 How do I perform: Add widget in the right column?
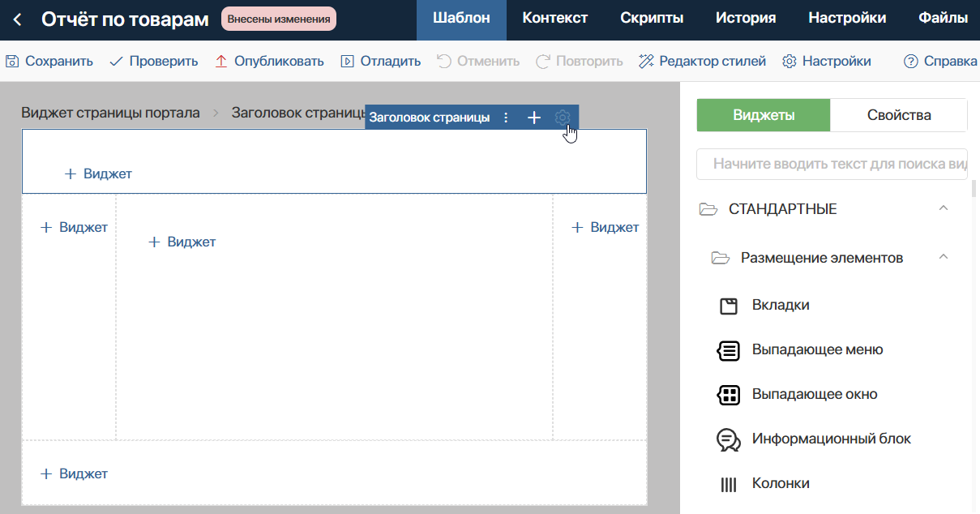point(605,228)
